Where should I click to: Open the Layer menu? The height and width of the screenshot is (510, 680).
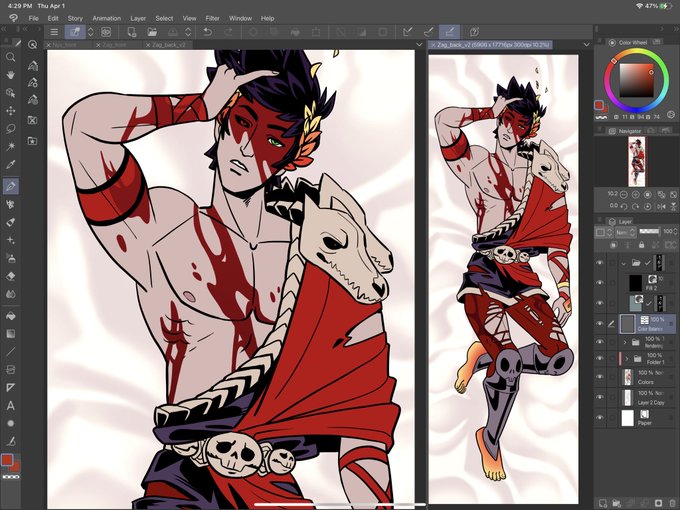pyautogui.click(x=138, y=18)
